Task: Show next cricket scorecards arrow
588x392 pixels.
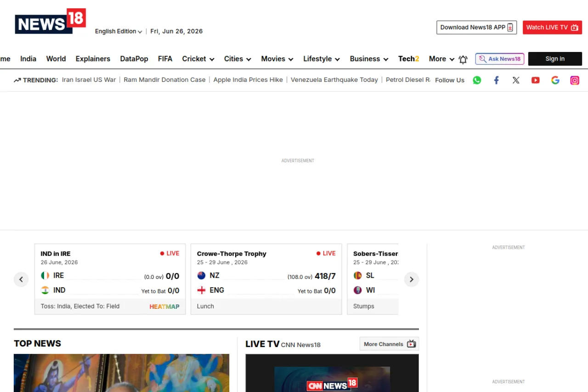Action: [x=412, y=279]
